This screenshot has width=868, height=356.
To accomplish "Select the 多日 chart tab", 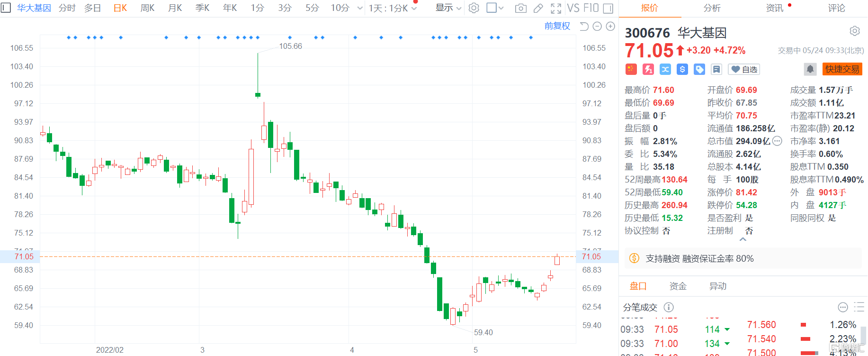I will click(x=93, y=8).
